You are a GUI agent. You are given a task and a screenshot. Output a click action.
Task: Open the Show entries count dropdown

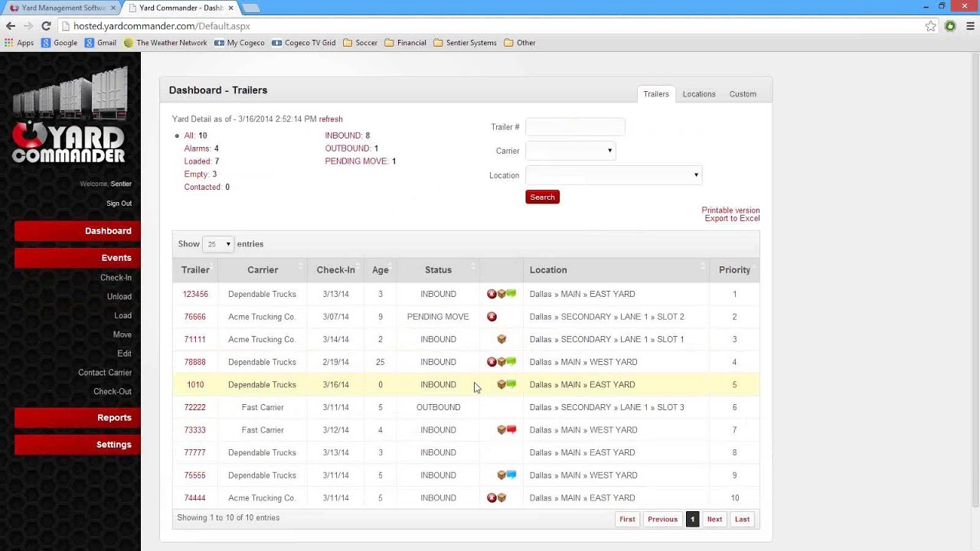tap(218, 244)
